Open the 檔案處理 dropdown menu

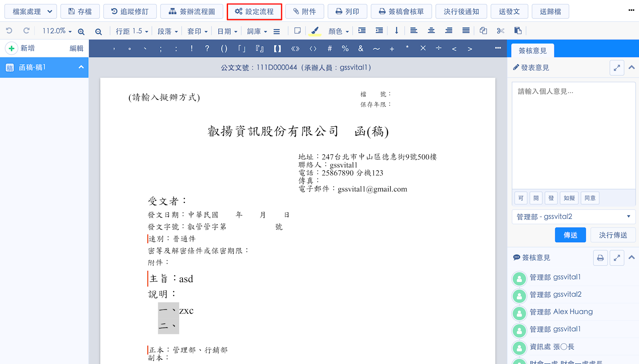pos(31,12)
